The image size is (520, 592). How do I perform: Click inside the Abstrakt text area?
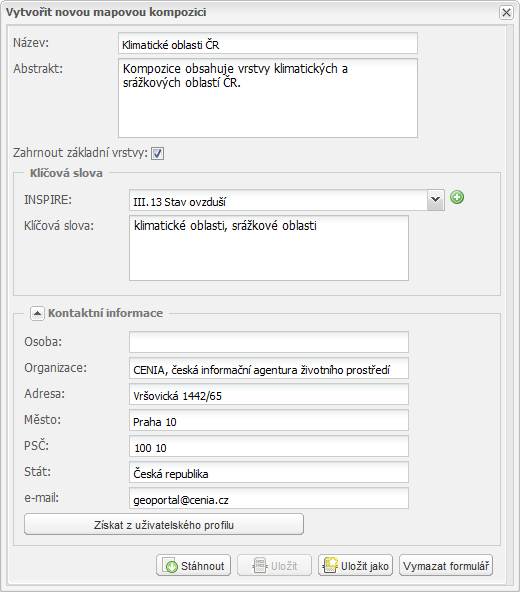pyautogui.click(x=268, y=98)
